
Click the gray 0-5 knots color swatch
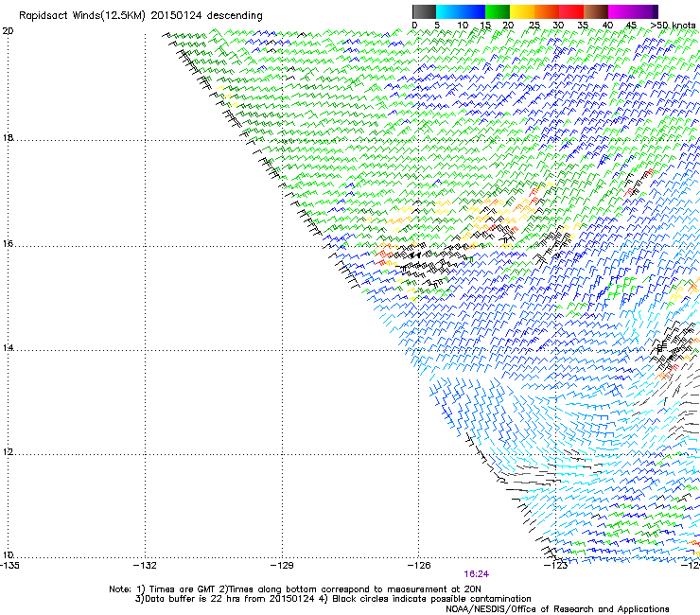[424, 11]
